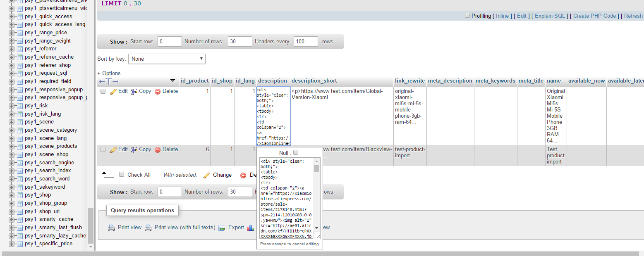
Task: Click the red Delete icon in the product 1 row
Action: (x=158, y=92)
